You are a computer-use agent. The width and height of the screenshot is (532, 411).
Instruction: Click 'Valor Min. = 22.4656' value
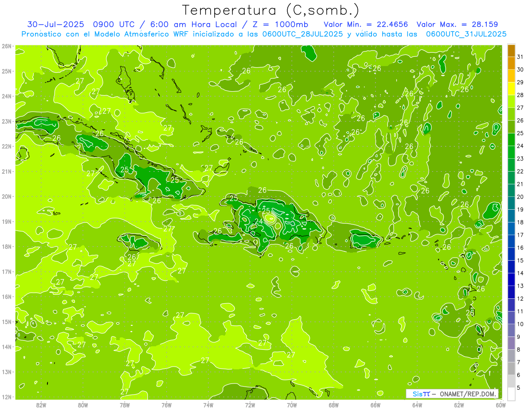click(366, 24)
